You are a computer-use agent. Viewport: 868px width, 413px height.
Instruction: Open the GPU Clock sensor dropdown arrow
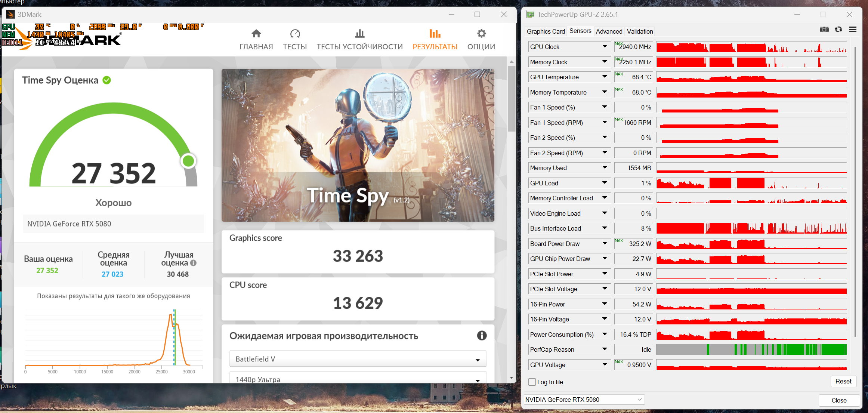tap(605, 46)
